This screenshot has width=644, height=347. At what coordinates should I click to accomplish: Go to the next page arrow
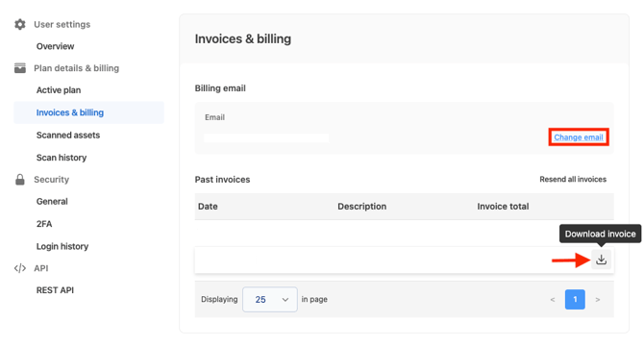point(598,299)
